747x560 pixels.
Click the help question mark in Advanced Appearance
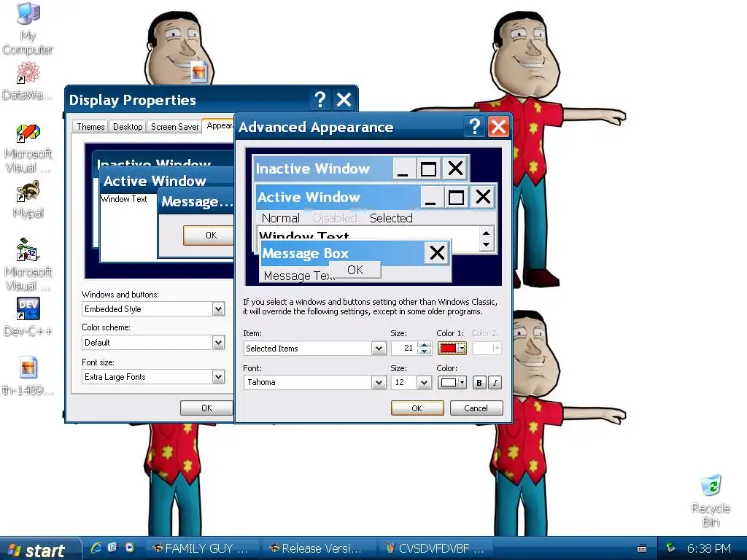474,127
